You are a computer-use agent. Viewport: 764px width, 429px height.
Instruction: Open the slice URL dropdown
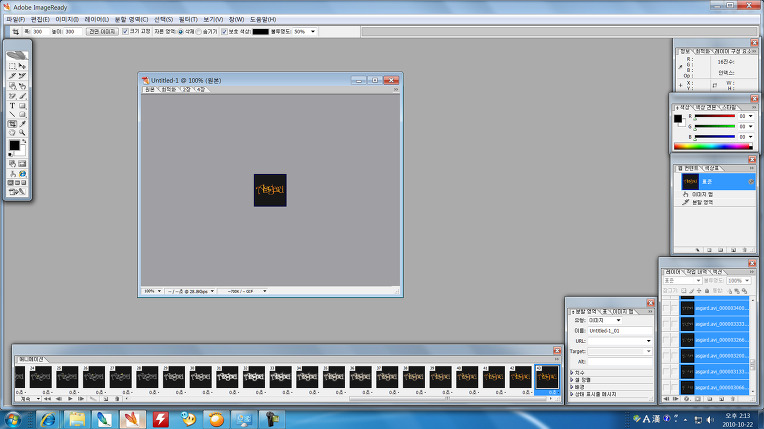(x=649, y=341)
